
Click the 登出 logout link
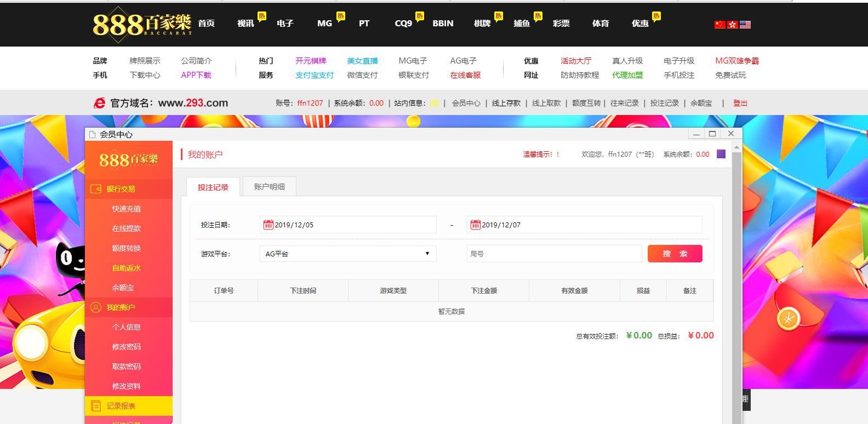point(740,103)
